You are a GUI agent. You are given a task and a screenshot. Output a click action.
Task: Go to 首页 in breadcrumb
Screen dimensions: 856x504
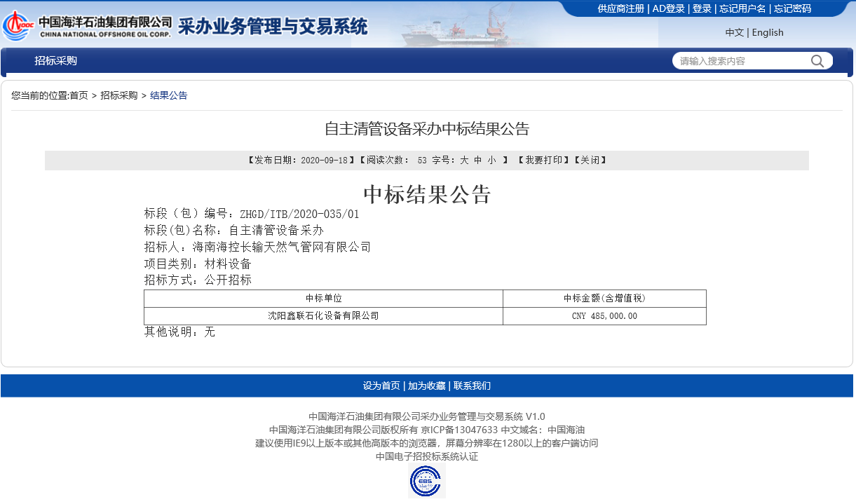79,95
